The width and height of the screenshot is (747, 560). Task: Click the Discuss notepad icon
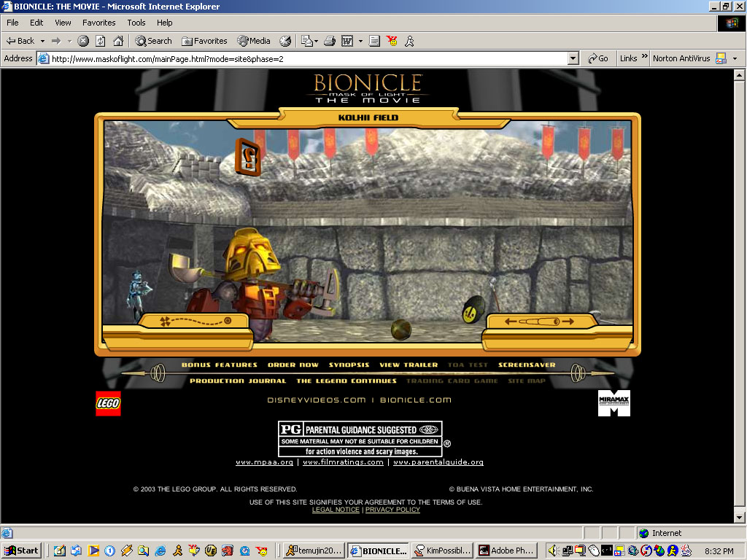point(374,41)
